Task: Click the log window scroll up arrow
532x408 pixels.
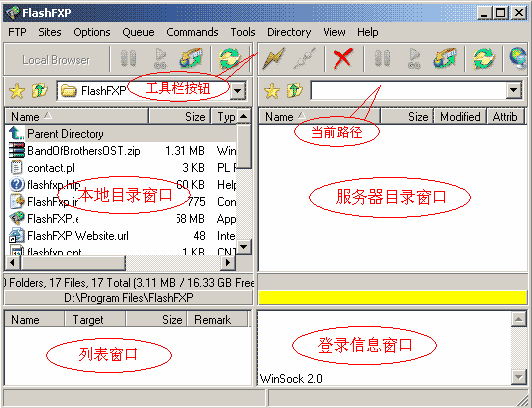Action: click(519, 319)
